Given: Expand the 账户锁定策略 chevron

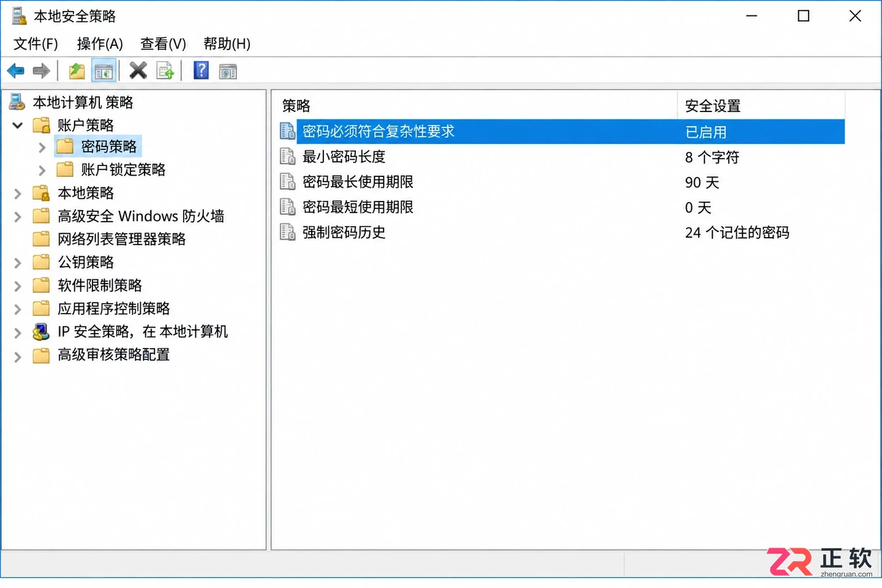Looking at the screenshot, I should (x=42, y=170).
